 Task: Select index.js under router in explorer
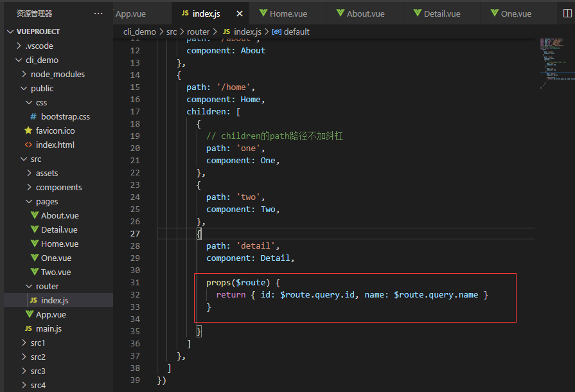(58, 300)
